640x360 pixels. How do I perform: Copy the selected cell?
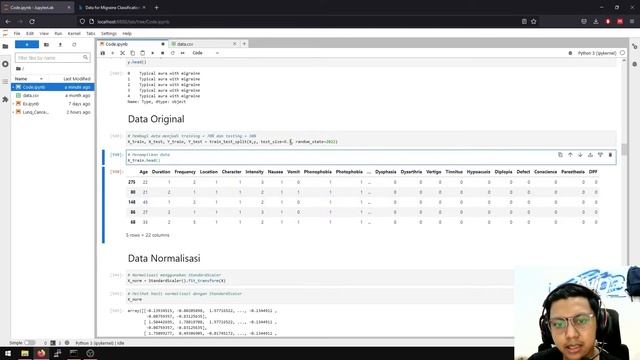click(x=133, y=53)
